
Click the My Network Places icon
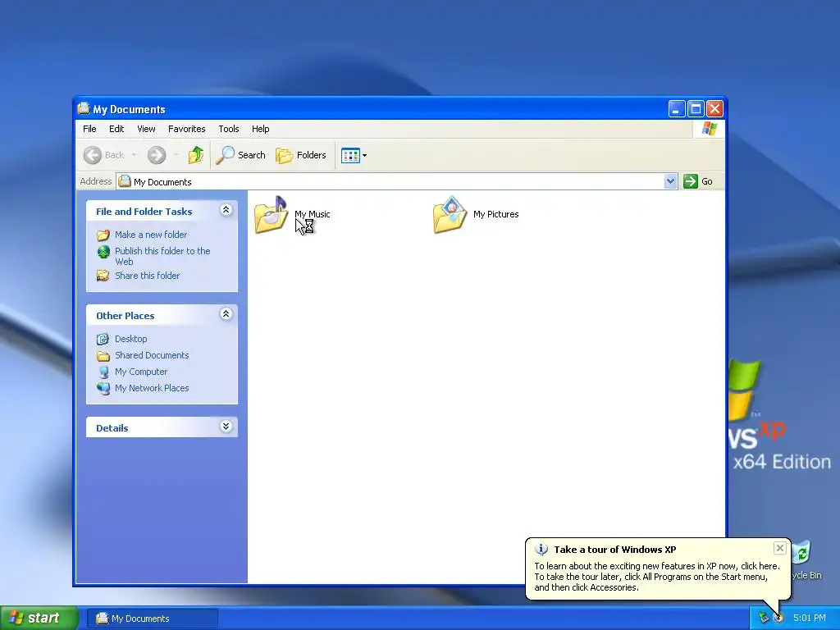click(x=103, y=388)
